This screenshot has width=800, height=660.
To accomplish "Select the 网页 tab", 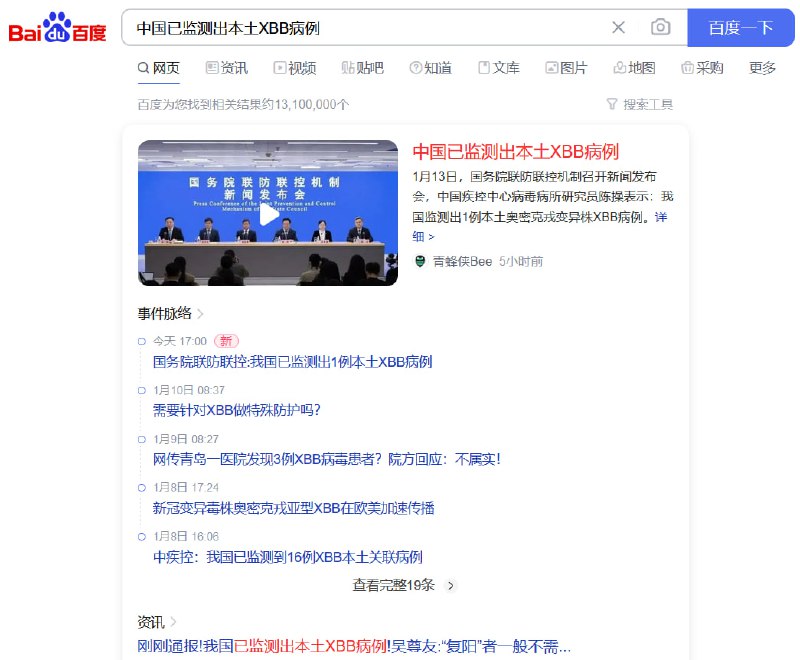I will point(159,68).
